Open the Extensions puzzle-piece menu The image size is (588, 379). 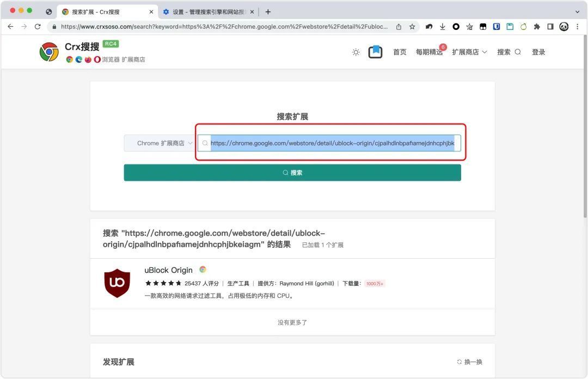point(537,27)
